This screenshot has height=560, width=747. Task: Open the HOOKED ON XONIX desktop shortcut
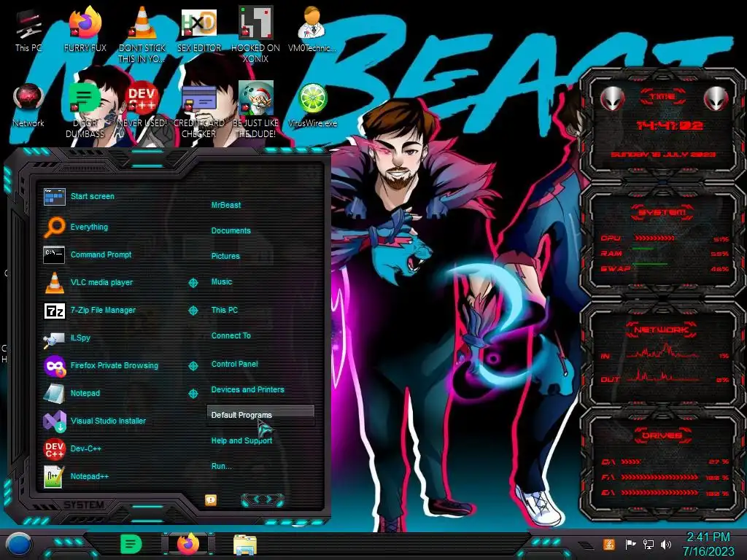[255, 34]
